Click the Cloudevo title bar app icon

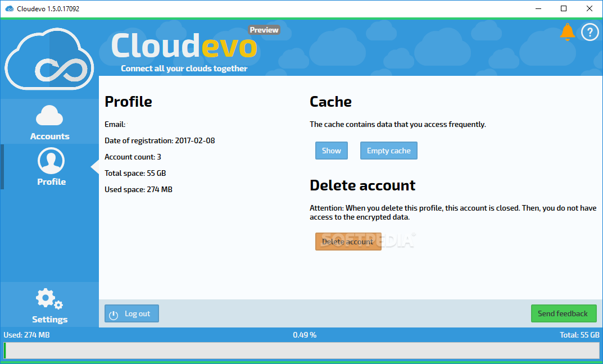click(x=9, y=8)
